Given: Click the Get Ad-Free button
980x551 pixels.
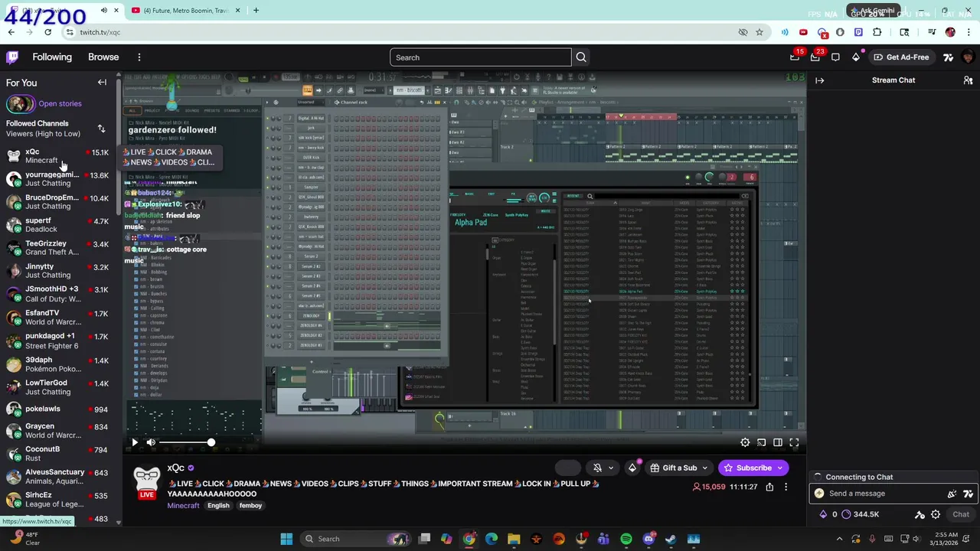Looking at the screenshot, I should 901,57.
